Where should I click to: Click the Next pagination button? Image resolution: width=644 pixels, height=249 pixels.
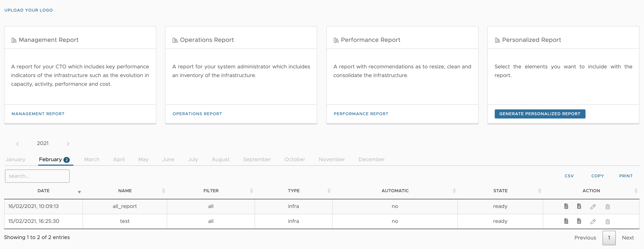[x=628, y=238]
